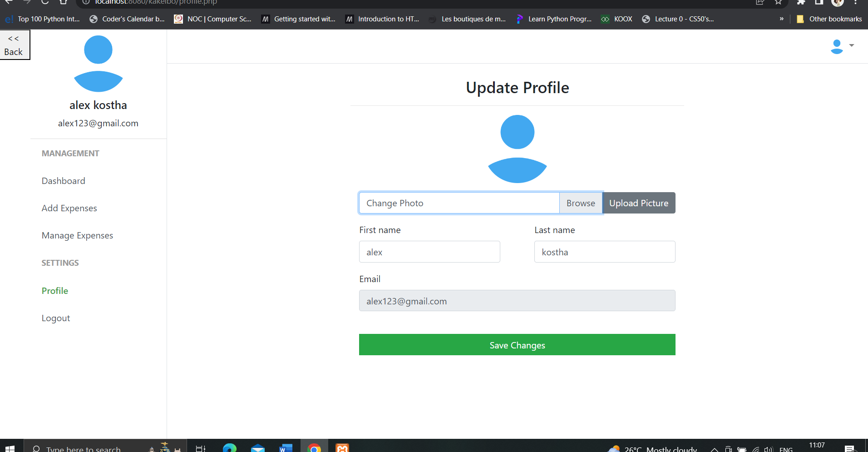Select Dashboard in the sidebar

[x=63, y=181]
